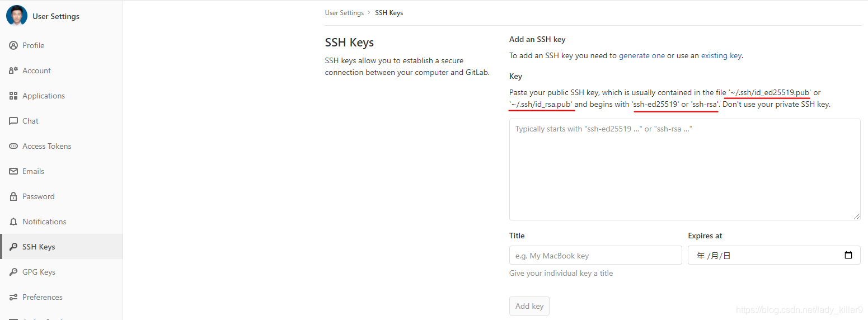Click the Add key button
This screenshot has height=320, width=868.
pos(529,306)
